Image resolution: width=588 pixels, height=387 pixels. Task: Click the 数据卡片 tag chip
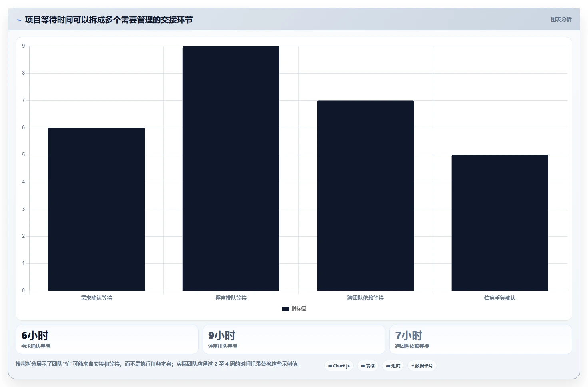[422, 366]
